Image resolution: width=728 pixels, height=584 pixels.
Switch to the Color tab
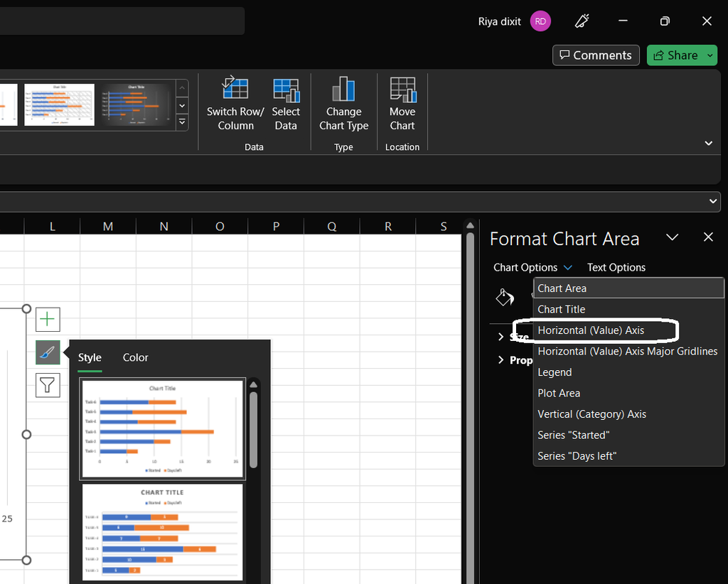click(135, 357)
